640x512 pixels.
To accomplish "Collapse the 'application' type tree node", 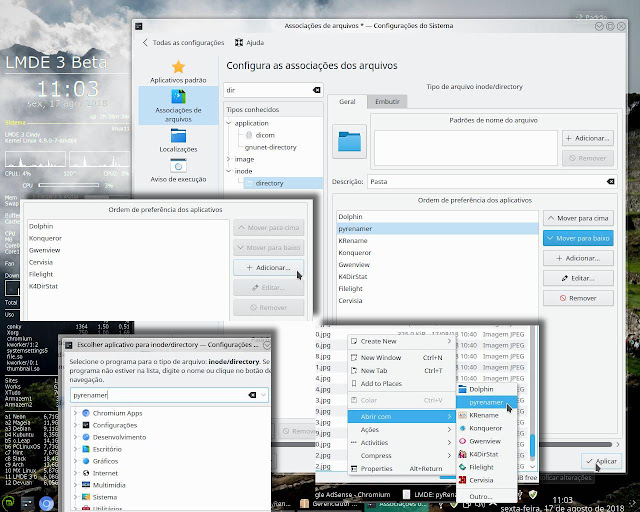I will click(229, 123).
